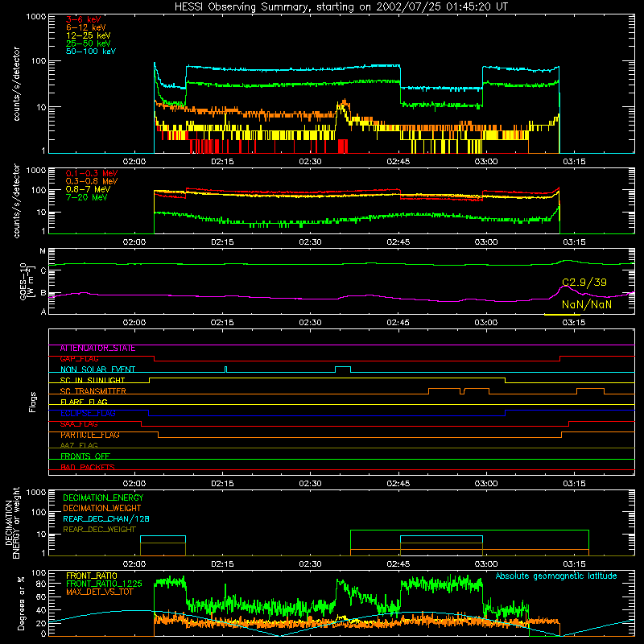Click the 03:15 tick label under the GOES panel
Image resolution: width=644 pixels, height=644 pixels.
(574, 323)
